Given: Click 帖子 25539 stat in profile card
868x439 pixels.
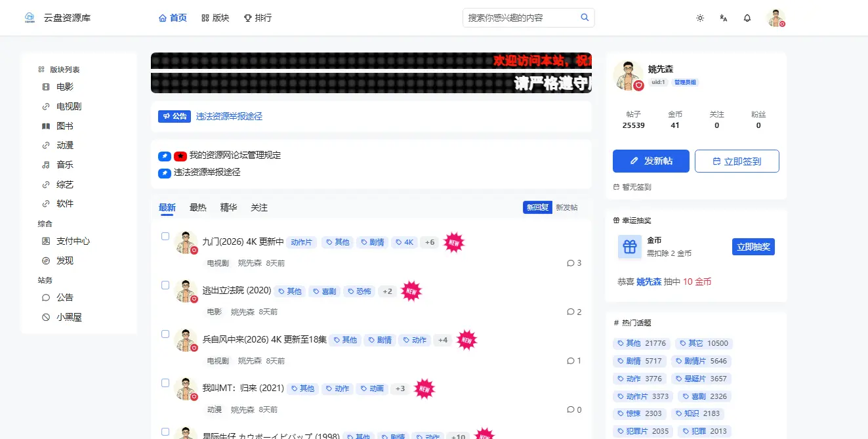Looking at the screenshot, I should click(633, 119).
